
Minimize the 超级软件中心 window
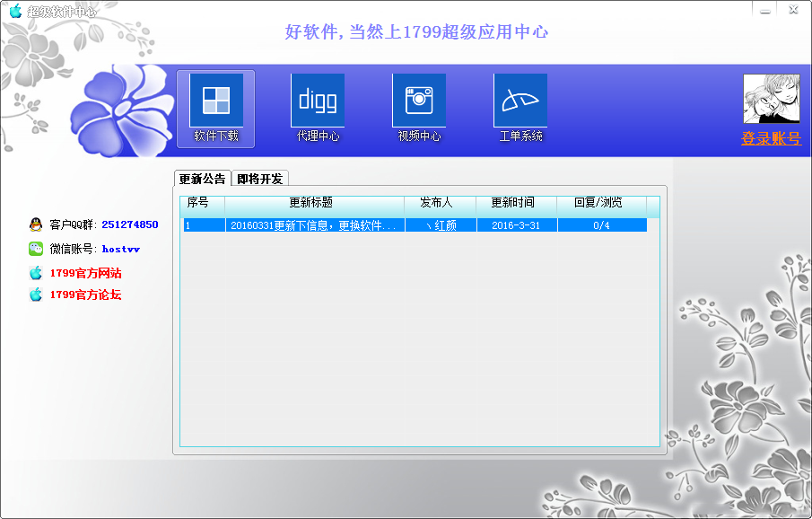pyautogui.click(x=764, y=10)
